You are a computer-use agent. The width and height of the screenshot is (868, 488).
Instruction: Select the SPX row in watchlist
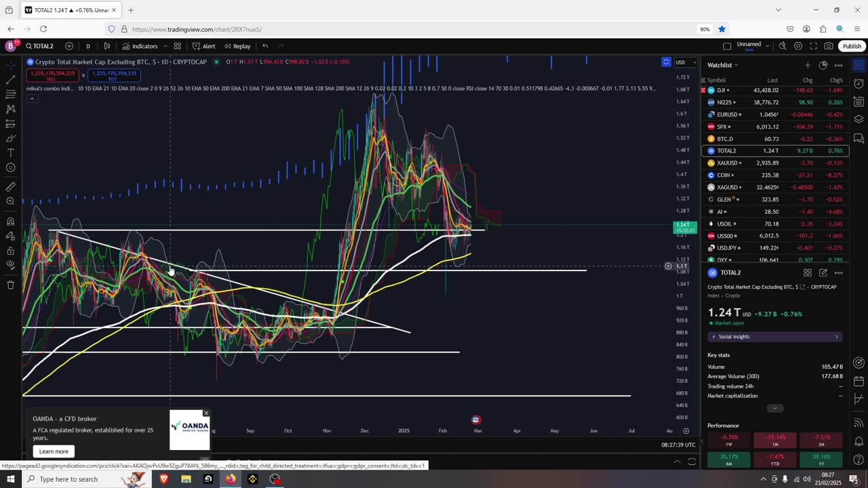pyautogui.click(x=775, y=127)
